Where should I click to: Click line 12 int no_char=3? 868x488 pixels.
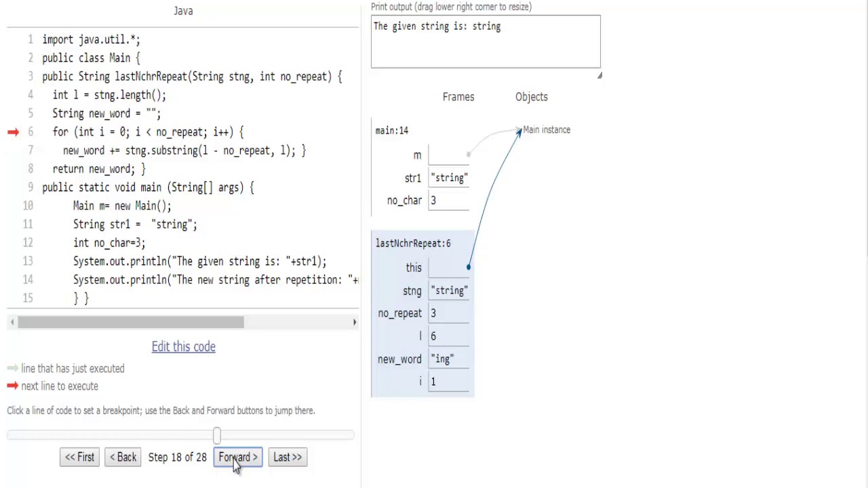[109, 243]
